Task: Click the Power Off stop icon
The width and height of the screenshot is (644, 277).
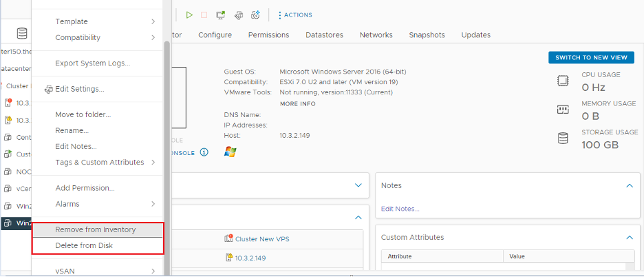Action: pyautogui.click(x=204, y=14)
